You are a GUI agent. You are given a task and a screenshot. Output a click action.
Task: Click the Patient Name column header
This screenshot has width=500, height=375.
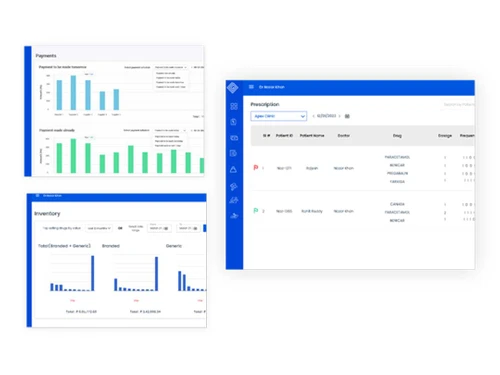tap(312, 136)
